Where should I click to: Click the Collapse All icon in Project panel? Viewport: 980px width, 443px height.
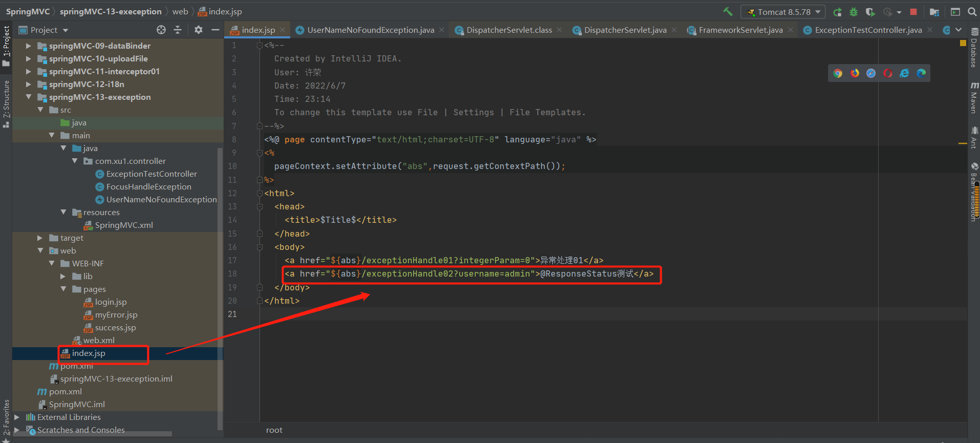tap(178, 30)
